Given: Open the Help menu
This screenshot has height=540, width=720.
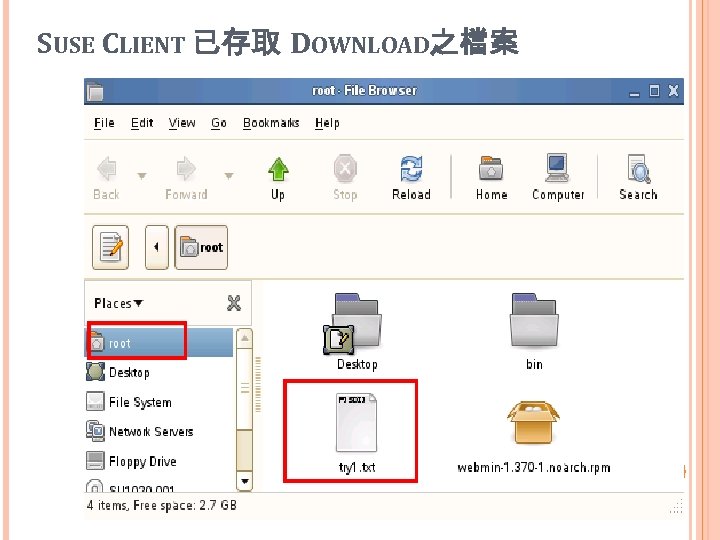Looking at the screenshot, I should click(327, 123).
